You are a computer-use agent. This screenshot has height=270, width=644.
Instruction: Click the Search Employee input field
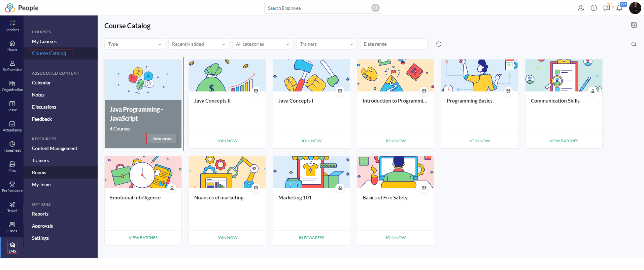(318, 8)
